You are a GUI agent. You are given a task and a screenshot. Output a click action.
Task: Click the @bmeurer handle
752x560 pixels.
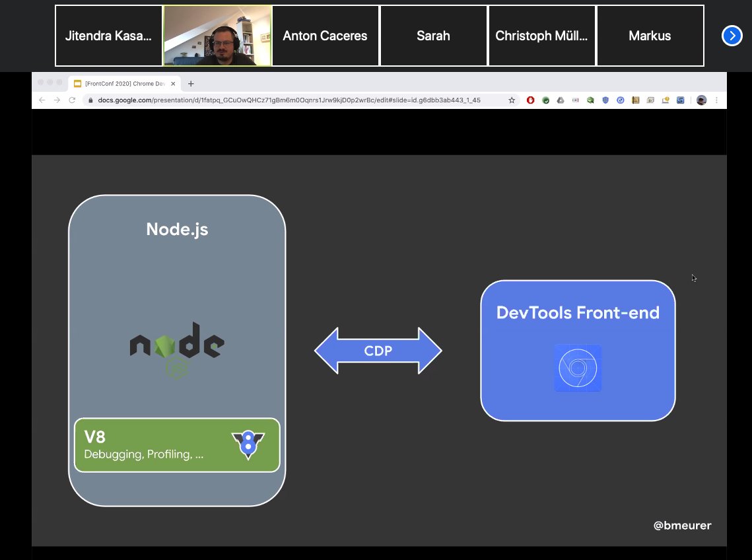click(x=682, y=526)
